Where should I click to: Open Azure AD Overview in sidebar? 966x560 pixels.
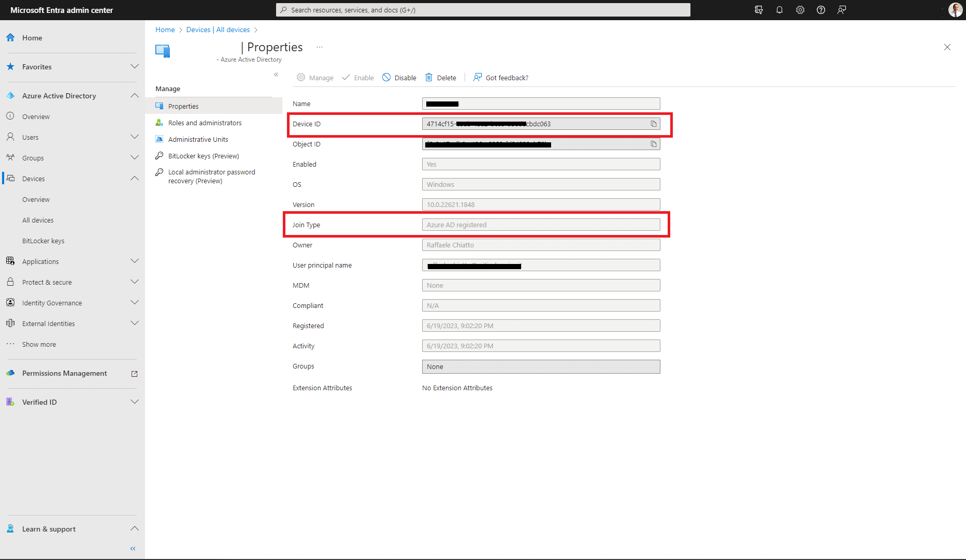pyautogui.click(x=36, y=116)
